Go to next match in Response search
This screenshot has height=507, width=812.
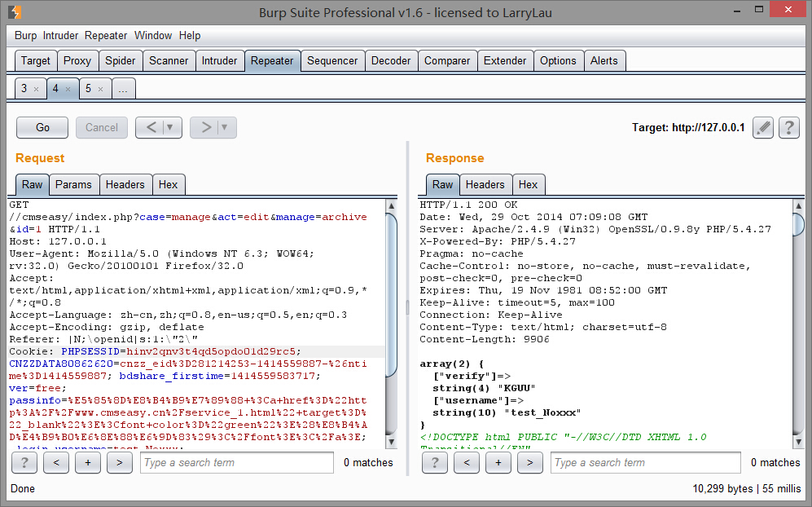coord(529,462)
